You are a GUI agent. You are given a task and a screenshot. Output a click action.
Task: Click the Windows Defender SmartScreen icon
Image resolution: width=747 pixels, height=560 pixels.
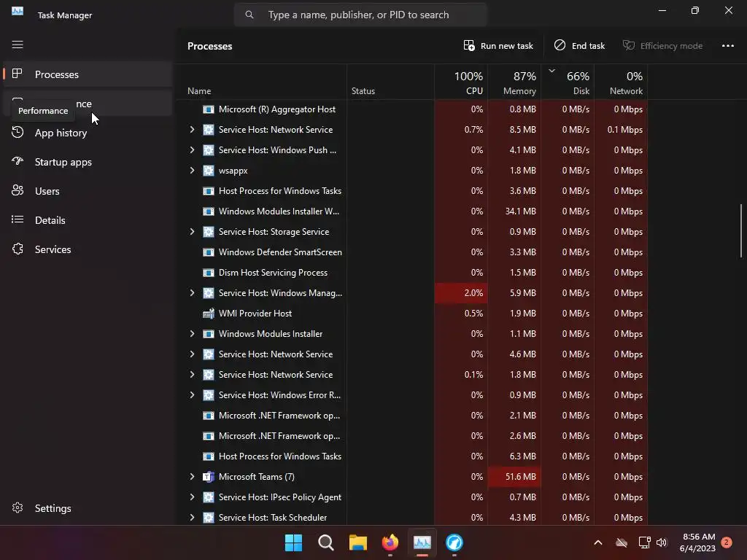[208, 252]
